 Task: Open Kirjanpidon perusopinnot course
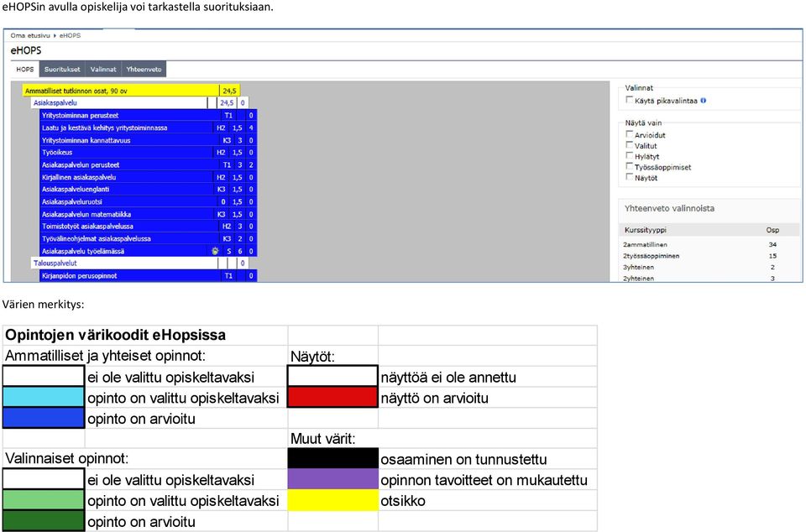[x=149, y=276]
